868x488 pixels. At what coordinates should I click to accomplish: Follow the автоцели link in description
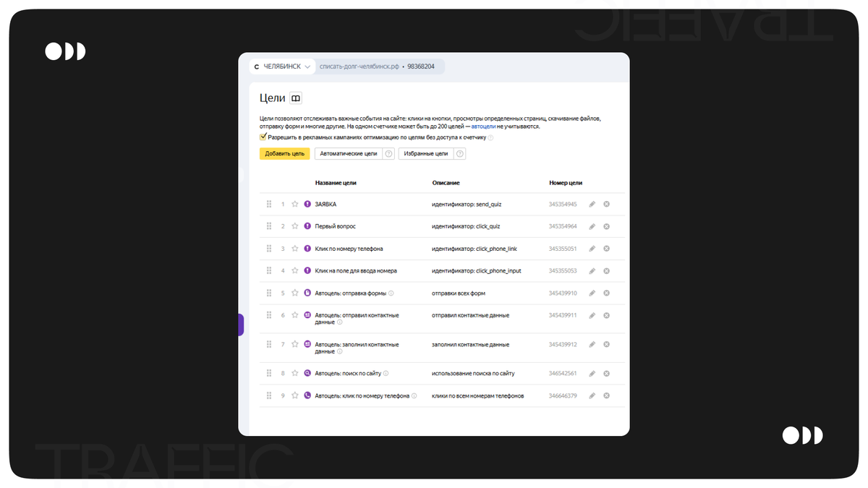tap(483, 127)
